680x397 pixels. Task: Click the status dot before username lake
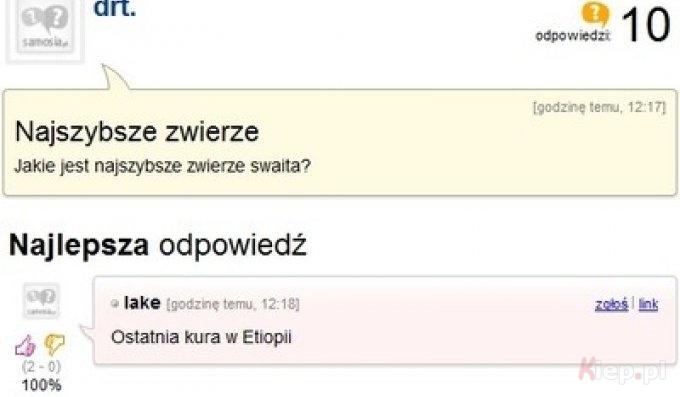(115, 303)
